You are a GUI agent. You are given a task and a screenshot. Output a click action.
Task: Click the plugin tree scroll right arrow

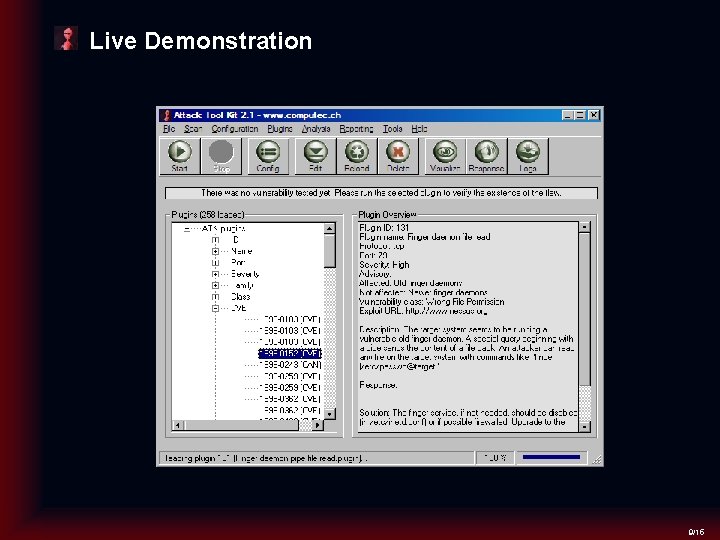click(x=318, y=425)
